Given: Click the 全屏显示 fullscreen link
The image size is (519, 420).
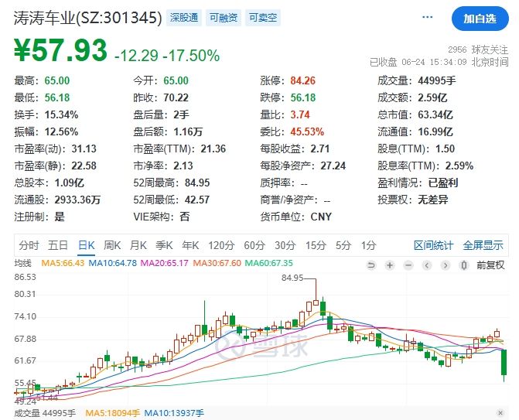Looking at the screenshot, I should (x=483, y=245).
